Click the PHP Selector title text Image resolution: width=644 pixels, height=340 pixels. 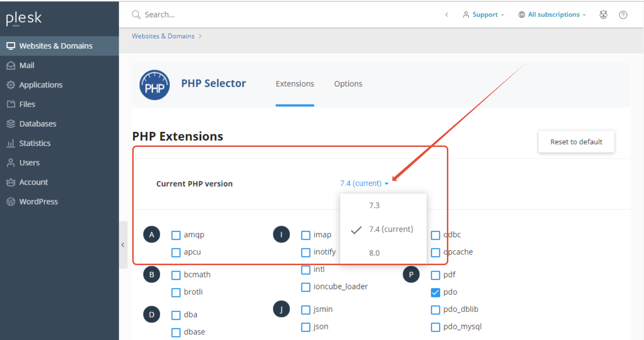tap(214, 83)
